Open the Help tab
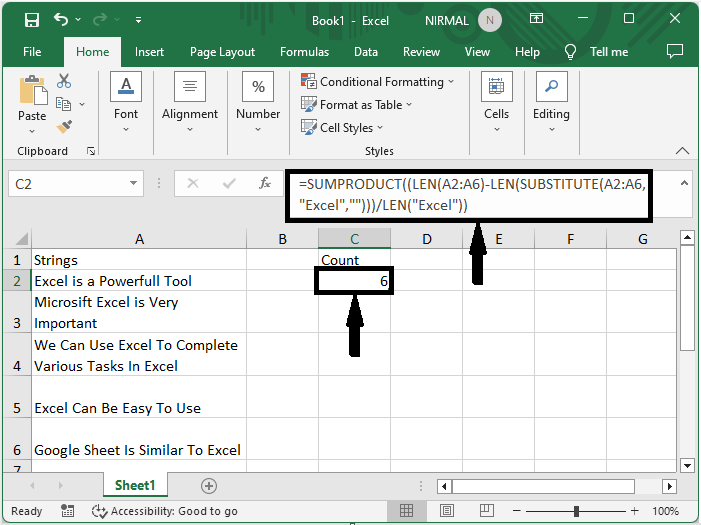The height and width of the screenshot is (525, 701). click(527, 52)
